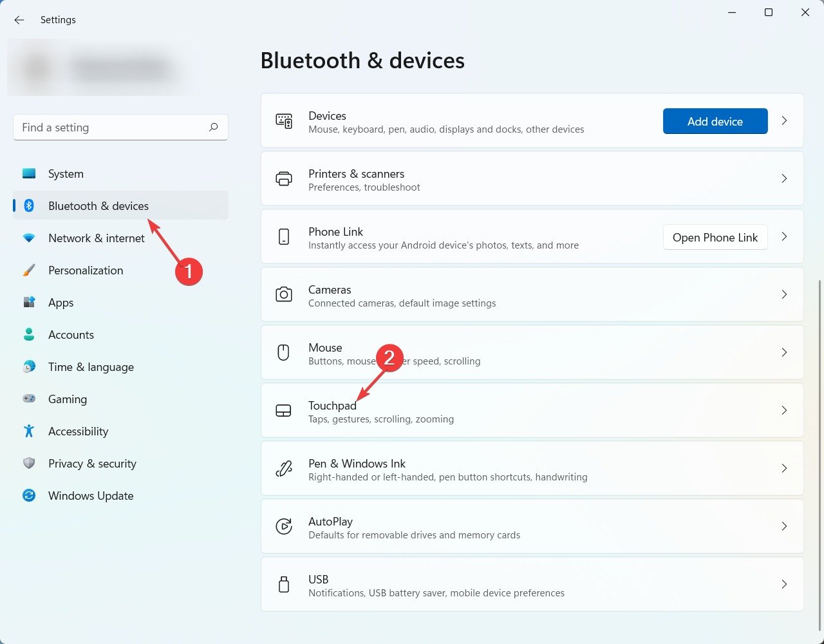The width and height of the screenshot is (824, 644).
Task: Click the Printers & scanners printer icon
Action: coord(283,179)
